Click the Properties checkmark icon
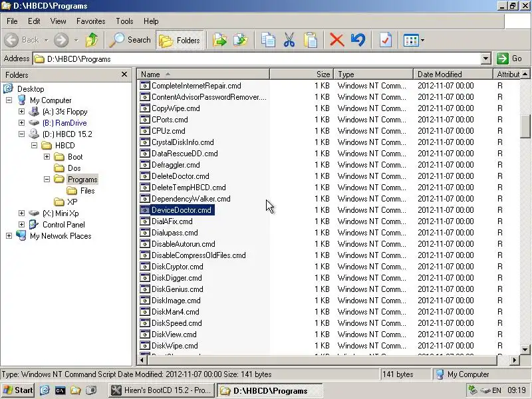Image resolution: width=532 pixels, height=399 pixels. pyautogui.click(x=386, y=40)
